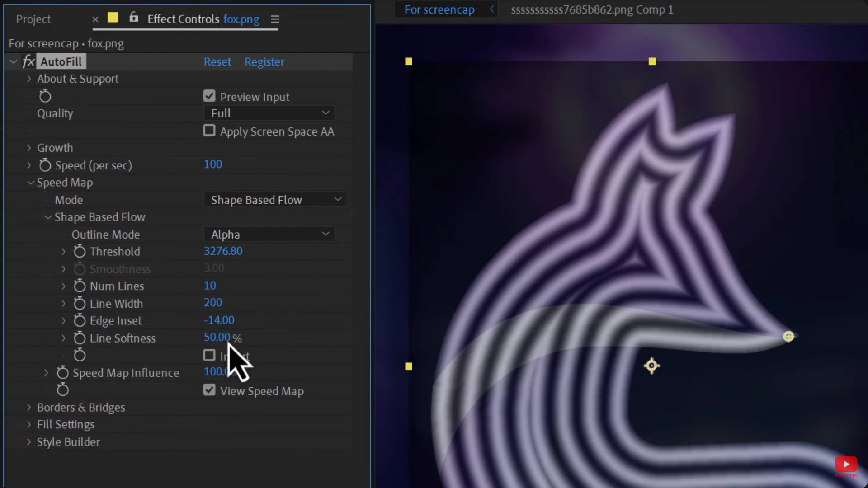The width and height of the screenshot is (868, 488).
Task: Enable keyframing on Threshold with its stopwatch
Action: [79, 252]
